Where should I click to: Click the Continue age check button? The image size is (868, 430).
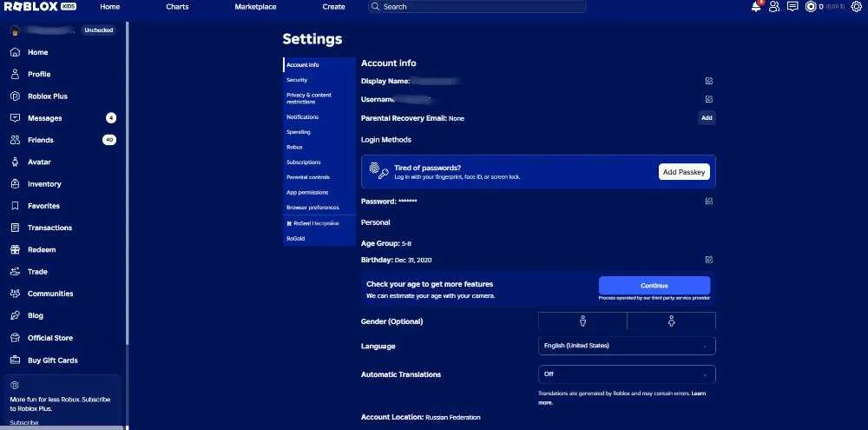click(654, 286)
